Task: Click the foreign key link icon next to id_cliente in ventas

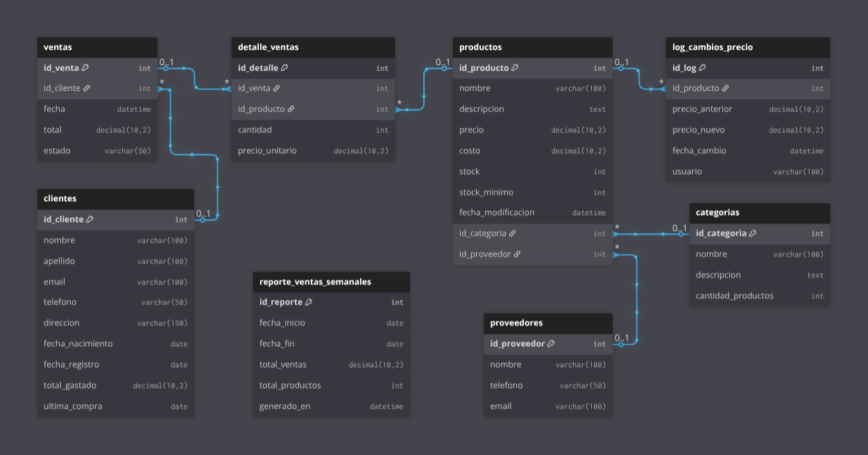Action: pyautogui.click(x=87, y=89)
